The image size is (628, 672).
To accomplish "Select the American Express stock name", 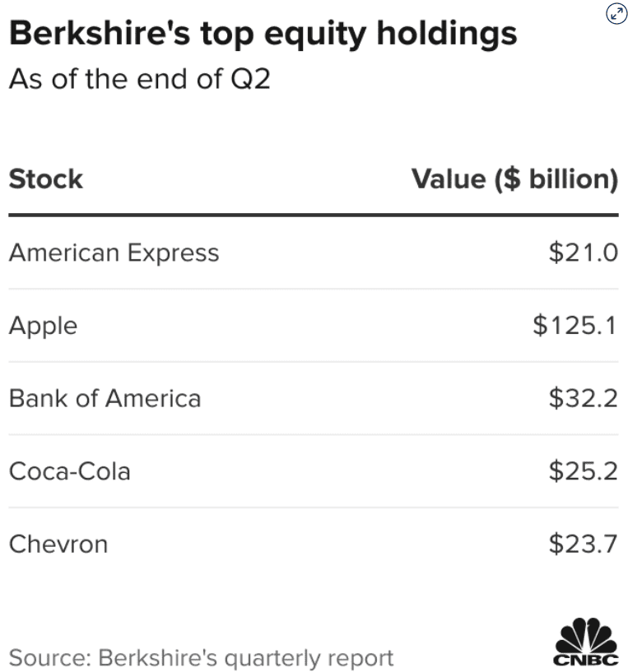I will pyautogui.click(x=114, y=253).
